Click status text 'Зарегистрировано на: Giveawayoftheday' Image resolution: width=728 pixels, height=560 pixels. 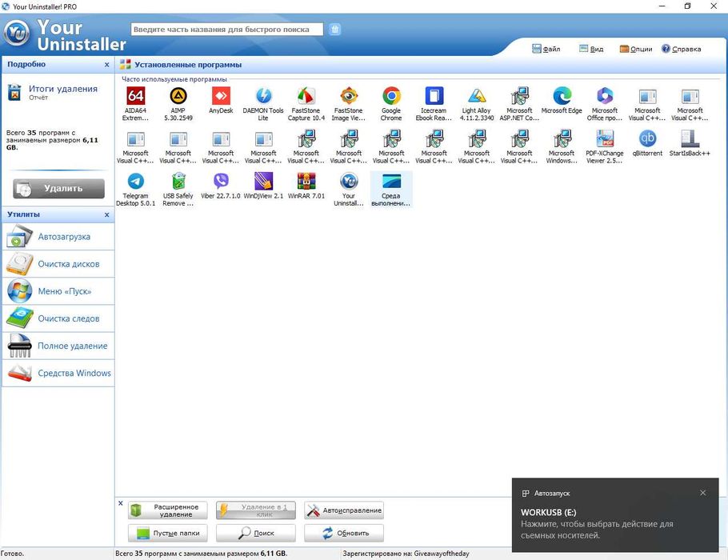(406, 554)
